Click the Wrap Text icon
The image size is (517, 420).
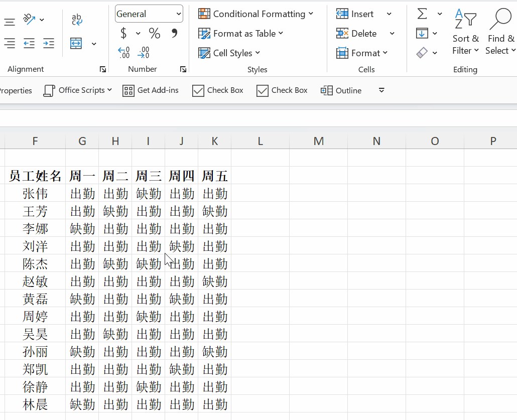click(x=77, y=20)
